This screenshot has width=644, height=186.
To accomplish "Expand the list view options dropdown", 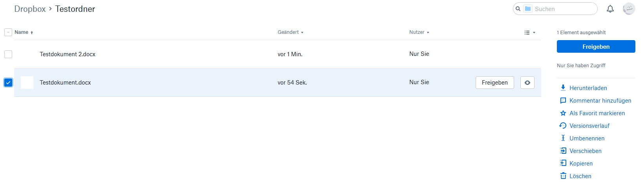I will click(x=530, y=33).
